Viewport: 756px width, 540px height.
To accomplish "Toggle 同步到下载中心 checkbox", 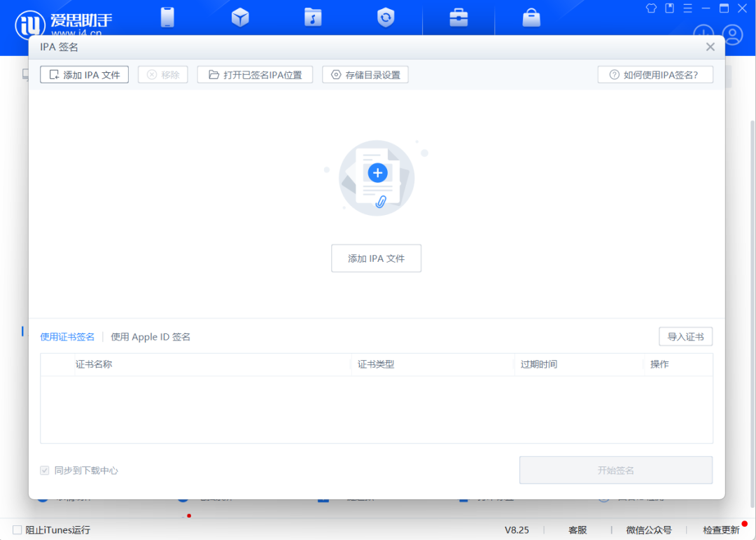I will pos(45,471).
